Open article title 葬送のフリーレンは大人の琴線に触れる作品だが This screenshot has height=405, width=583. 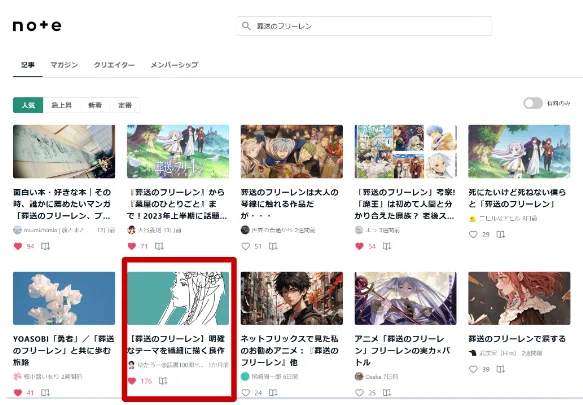290,204
